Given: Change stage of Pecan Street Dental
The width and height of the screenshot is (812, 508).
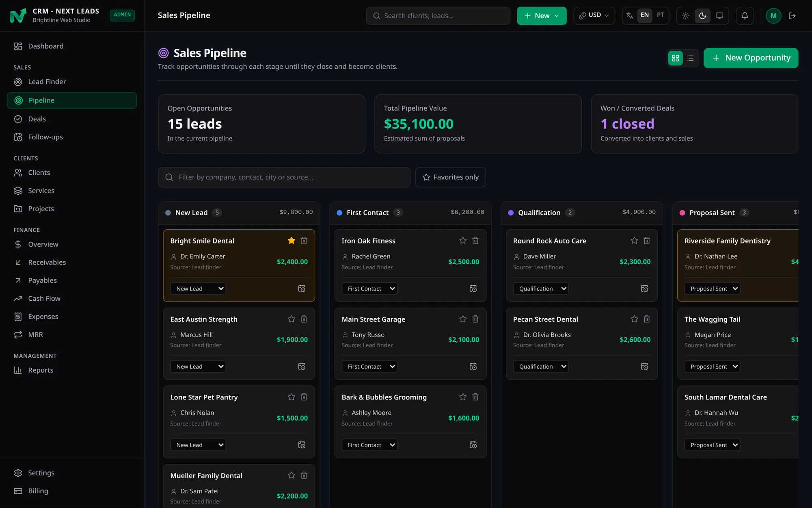Looking at the screenshot, I should point(541,367).
